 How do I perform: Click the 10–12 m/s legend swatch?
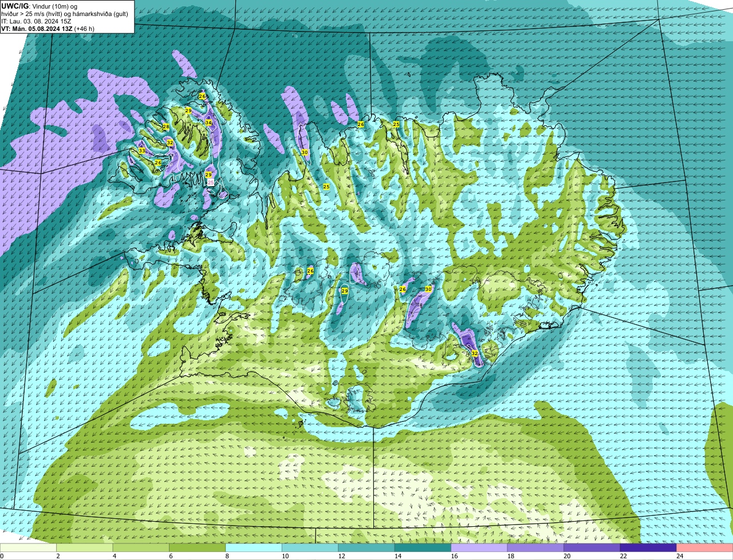click(310, 547)
